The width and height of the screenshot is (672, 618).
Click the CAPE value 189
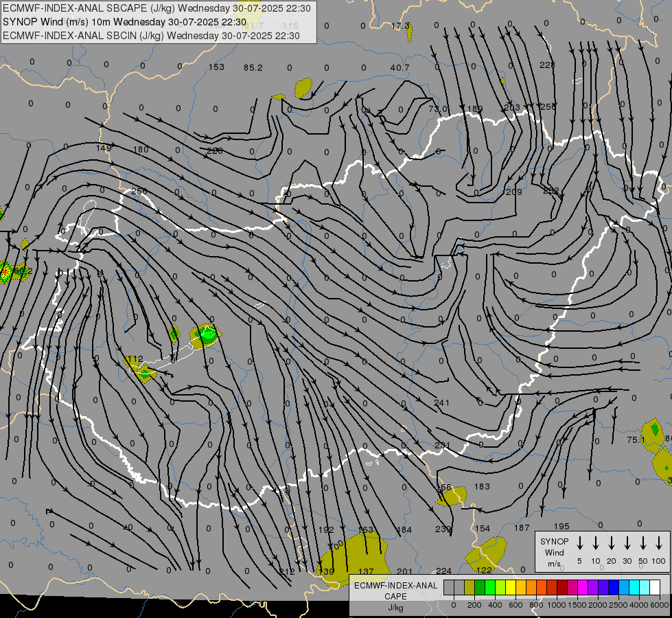[x=475, y=109]
